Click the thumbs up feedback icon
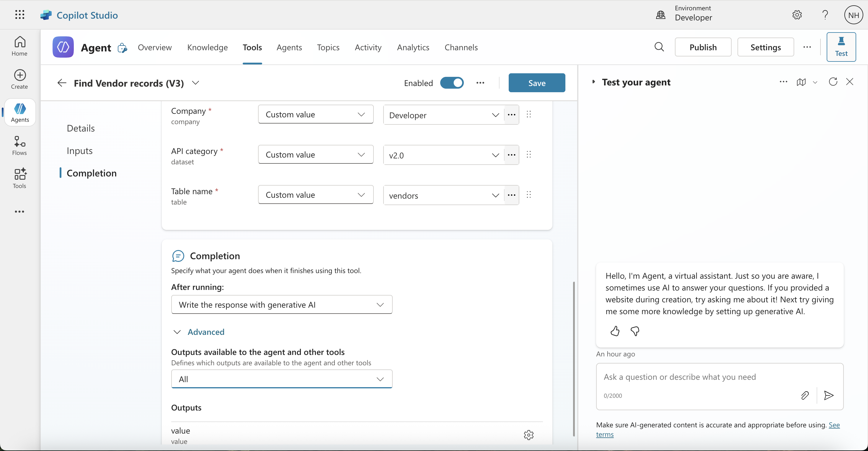 coord(615,331)
